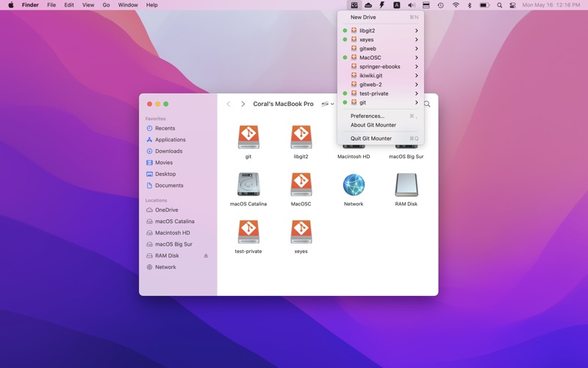Open the Apple menu
Screen dimensions: 588x368
(11, 5)
